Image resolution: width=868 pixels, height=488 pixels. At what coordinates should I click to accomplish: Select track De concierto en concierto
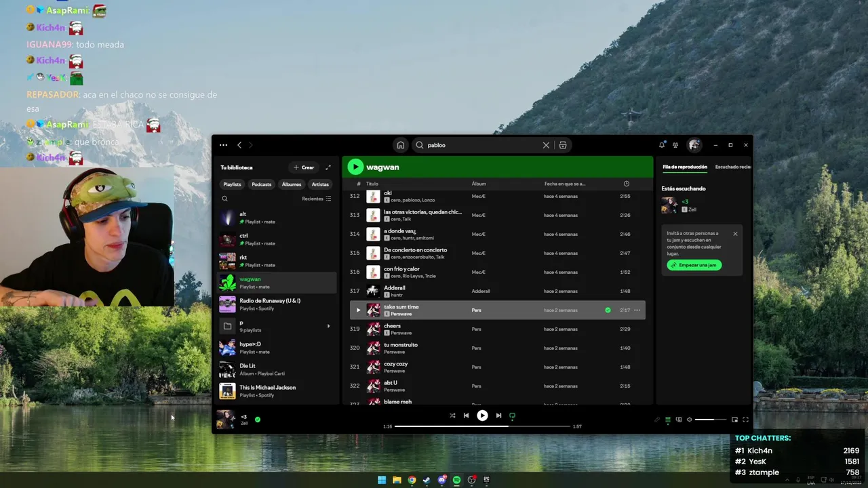pos(497,253)
